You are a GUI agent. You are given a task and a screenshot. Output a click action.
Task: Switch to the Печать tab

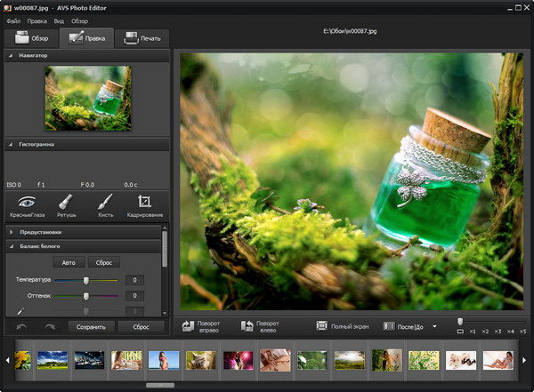point(142,38)
